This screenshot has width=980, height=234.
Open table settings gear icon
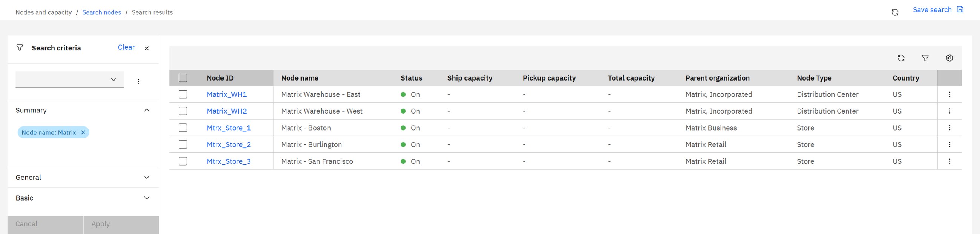tap(949, 58)
